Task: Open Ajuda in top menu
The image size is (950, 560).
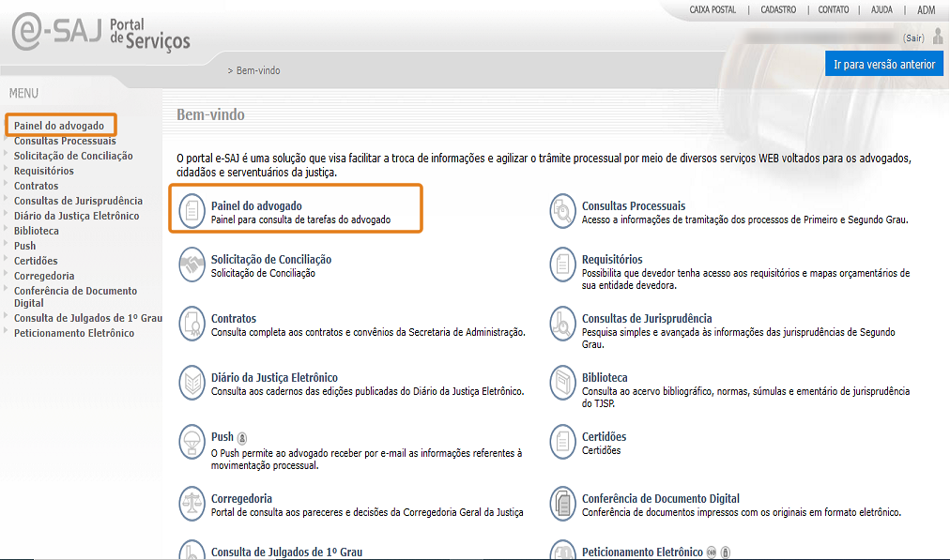Action: (881, 9)
